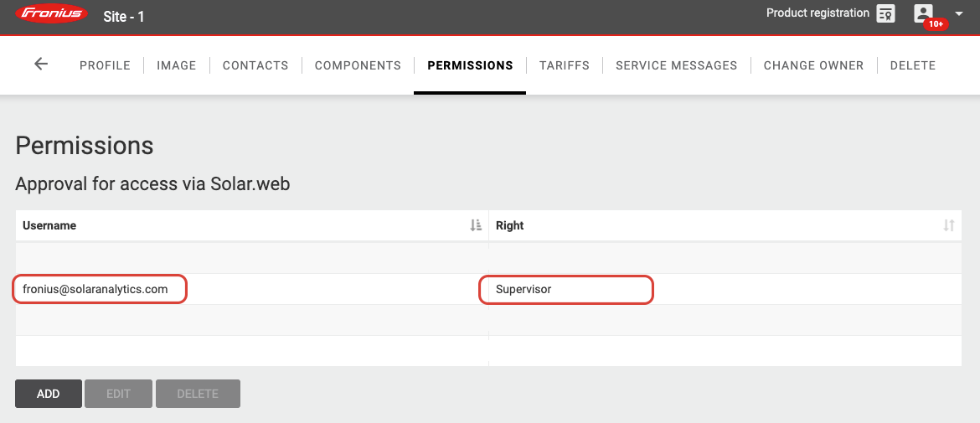
Task: Open the Service Messages tab
Action: tap(676, 65)
